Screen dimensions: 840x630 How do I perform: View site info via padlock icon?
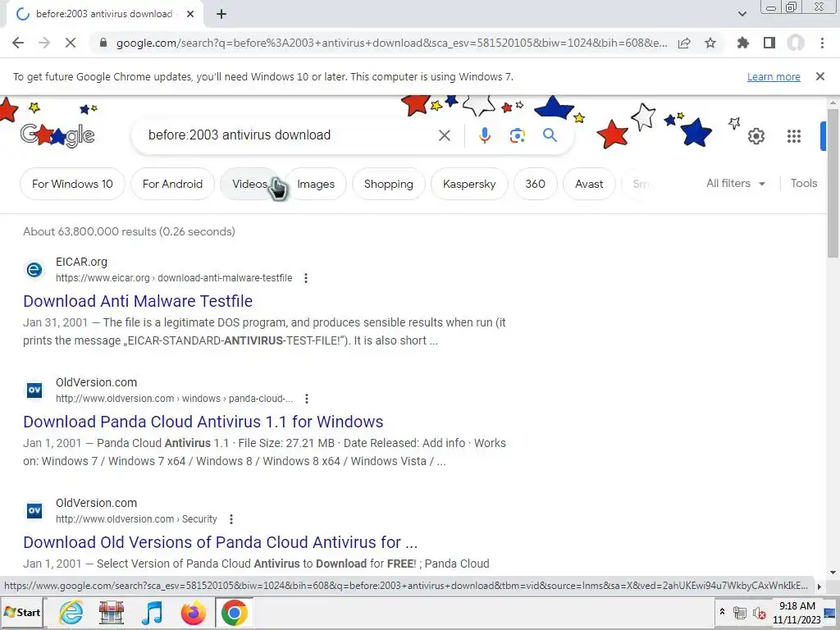click(x=103, y=43)
